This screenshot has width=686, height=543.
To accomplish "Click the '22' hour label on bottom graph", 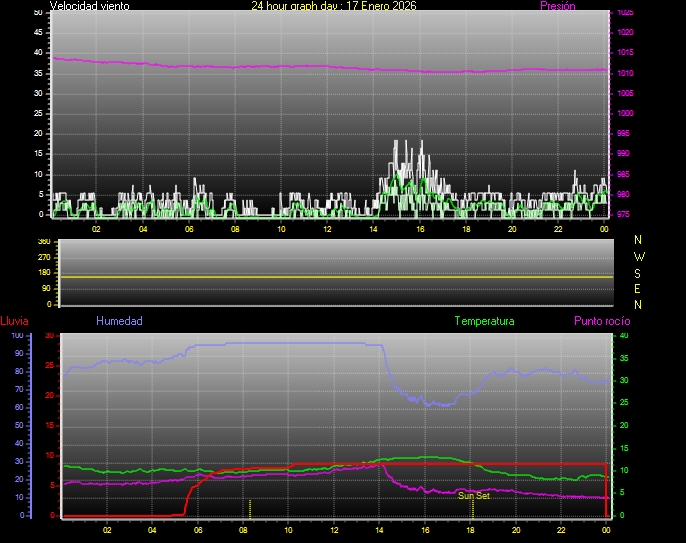I will point(562,530).
